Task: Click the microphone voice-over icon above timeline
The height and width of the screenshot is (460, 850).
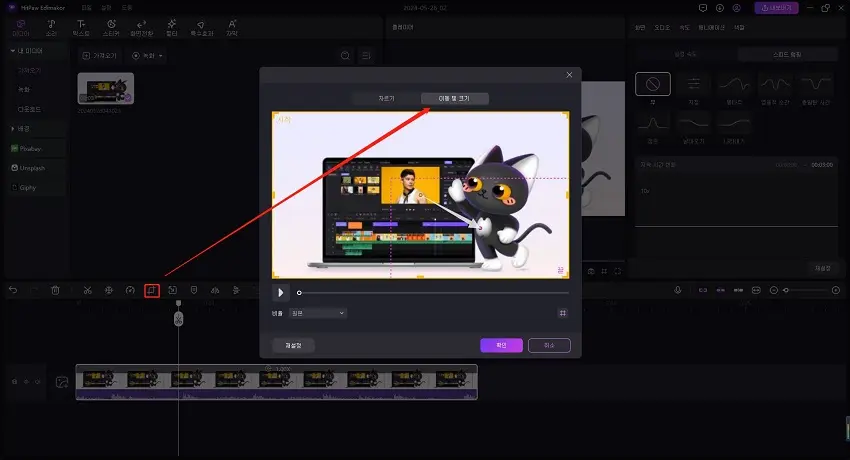Action: pos(677,290)
